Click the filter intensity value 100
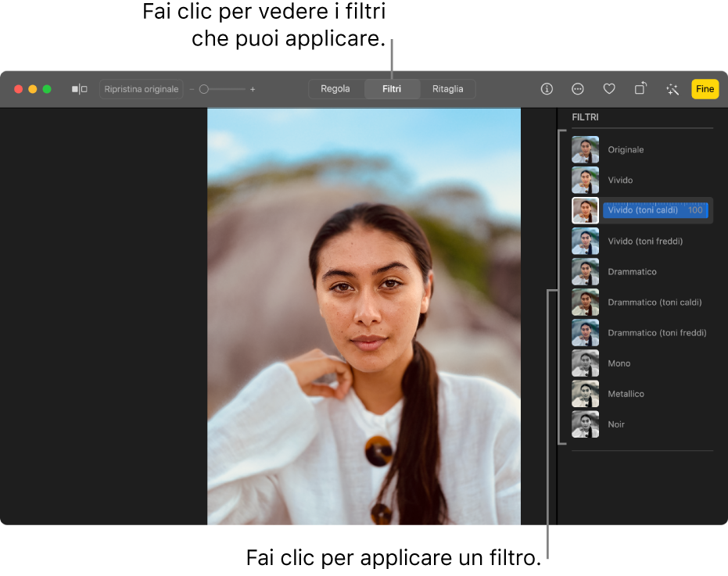Screen dimensions: 728x576 [x=696, y=210]
